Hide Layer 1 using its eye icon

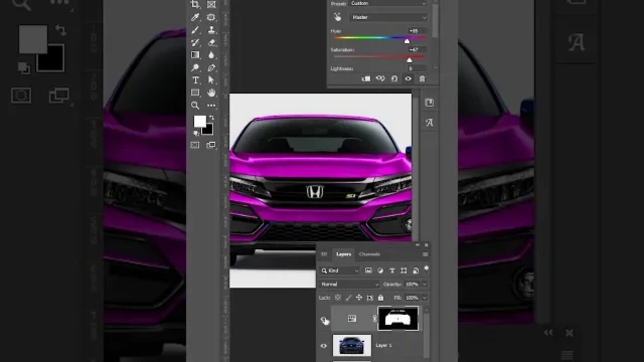pyautogui.click(x=324, y=346)
